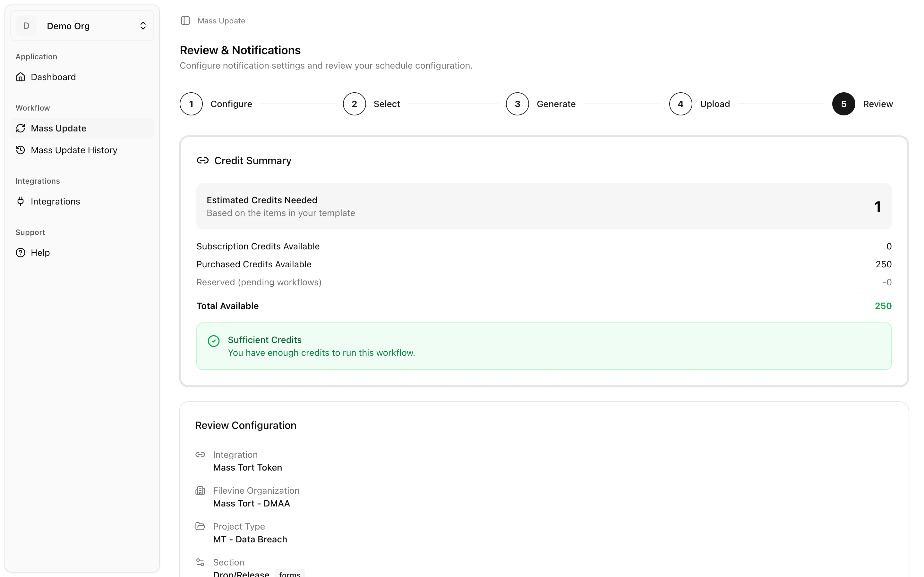
Task: Open the Demo Org organization switcher
Action: (82, 26)
